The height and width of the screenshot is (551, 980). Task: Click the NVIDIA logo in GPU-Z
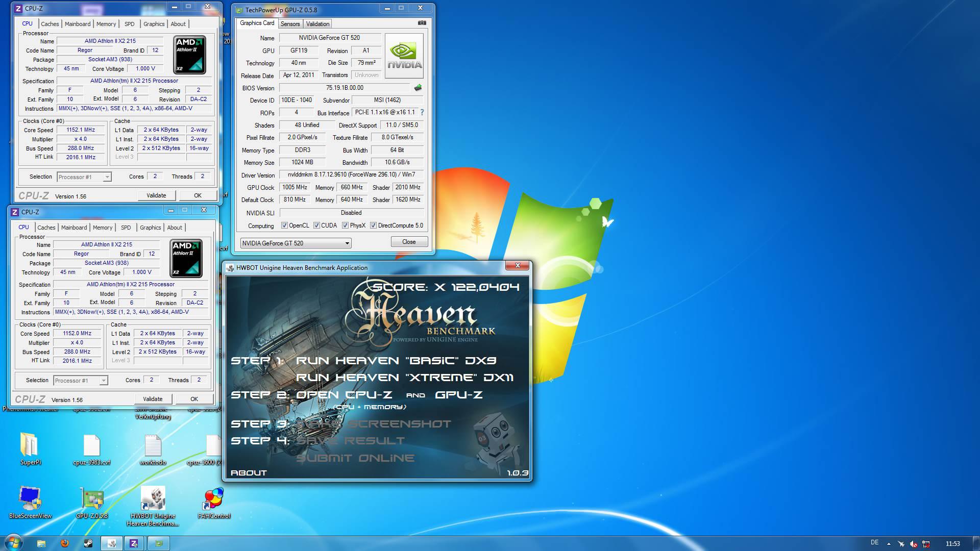tap(404, 56)
